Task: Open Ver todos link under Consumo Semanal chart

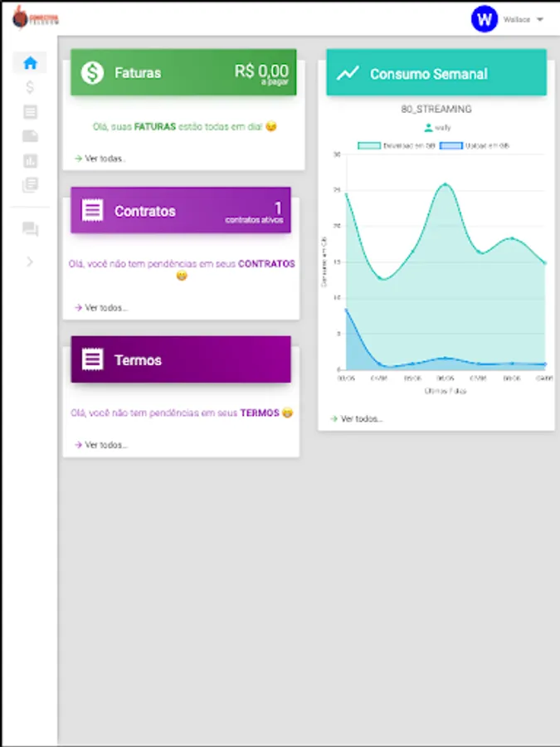Action: [357, 419]
